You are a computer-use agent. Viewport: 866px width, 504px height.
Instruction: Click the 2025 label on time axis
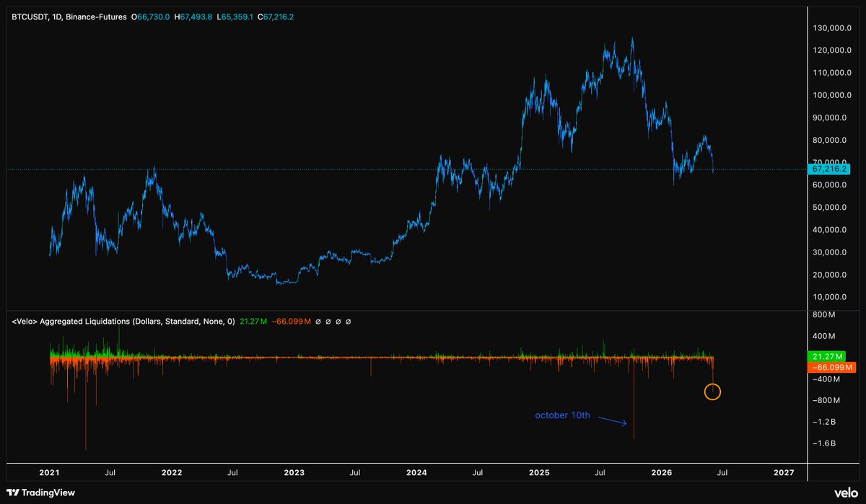[x=539, y=473]
